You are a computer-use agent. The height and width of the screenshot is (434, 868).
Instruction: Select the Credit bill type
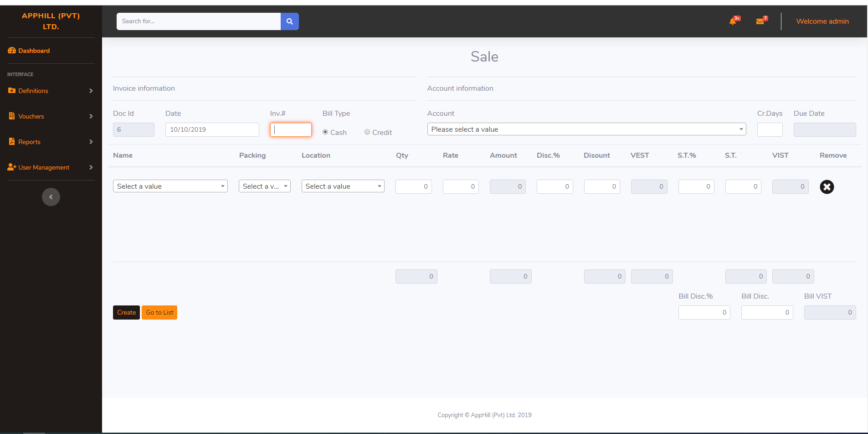click(x=367, y=132)
